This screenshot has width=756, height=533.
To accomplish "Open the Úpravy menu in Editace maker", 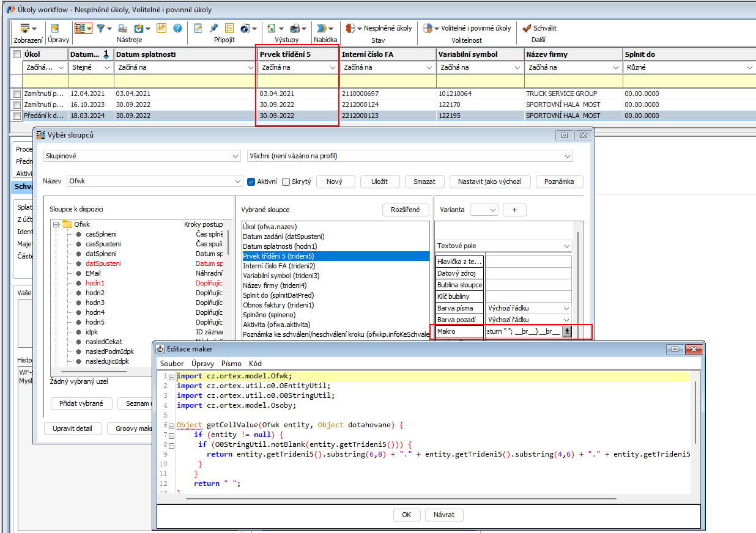I will pos(202,363).
